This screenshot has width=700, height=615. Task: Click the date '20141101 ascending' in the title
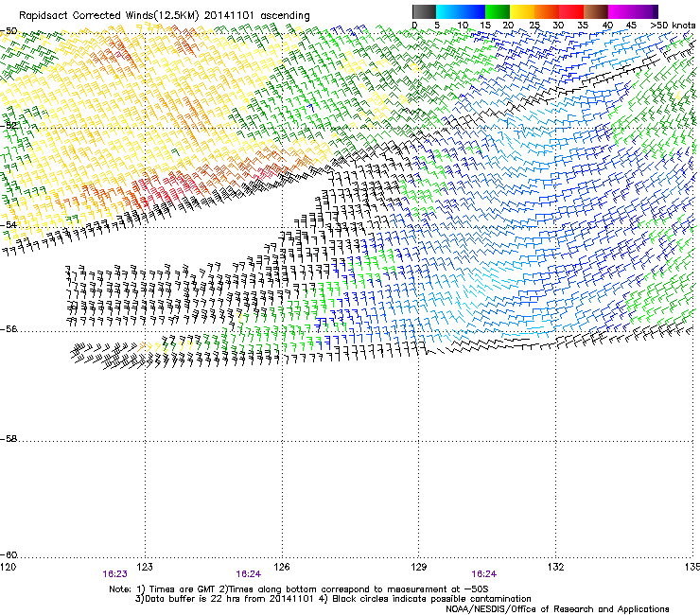click(256, 16)
